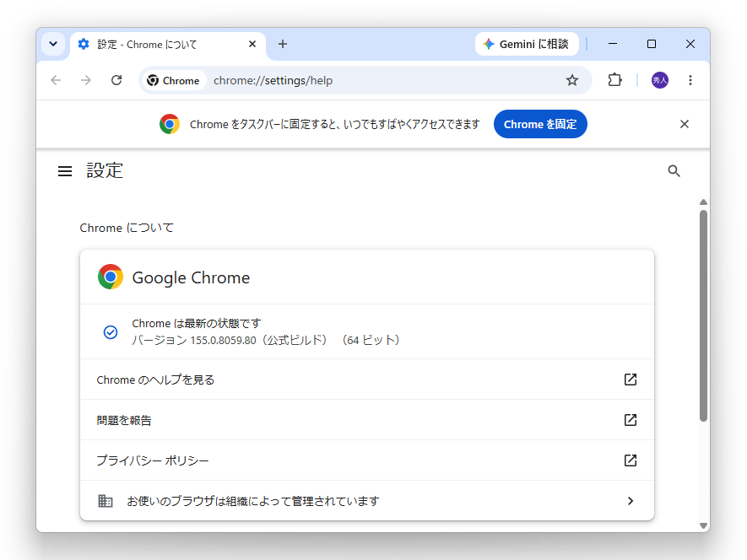Image resolution: width=747 pixels, height=560 pixels.
Task: Click the scrollbar up arrow
Action: (703, 202)
